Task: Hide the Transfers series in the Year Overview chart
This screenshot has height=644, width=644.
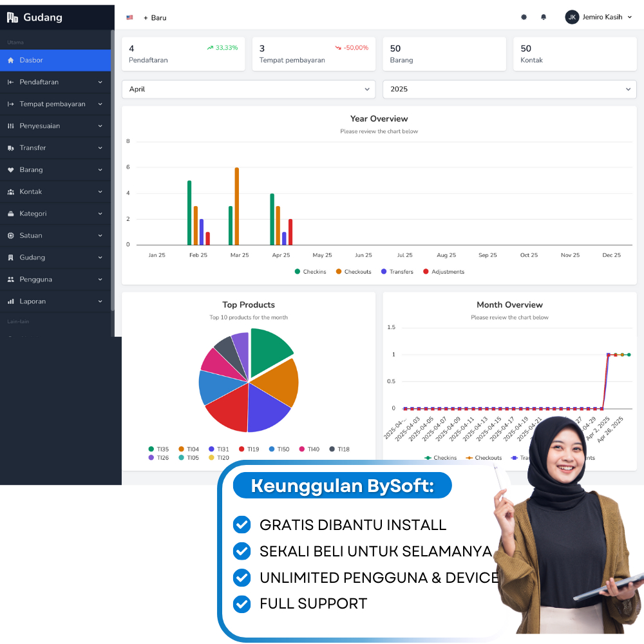Action: (x=397, y=271)
